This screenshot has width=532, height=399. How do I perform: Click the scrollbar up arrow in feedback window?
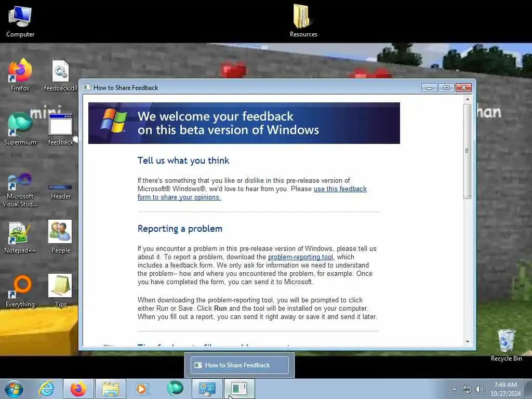pos(468,99)
